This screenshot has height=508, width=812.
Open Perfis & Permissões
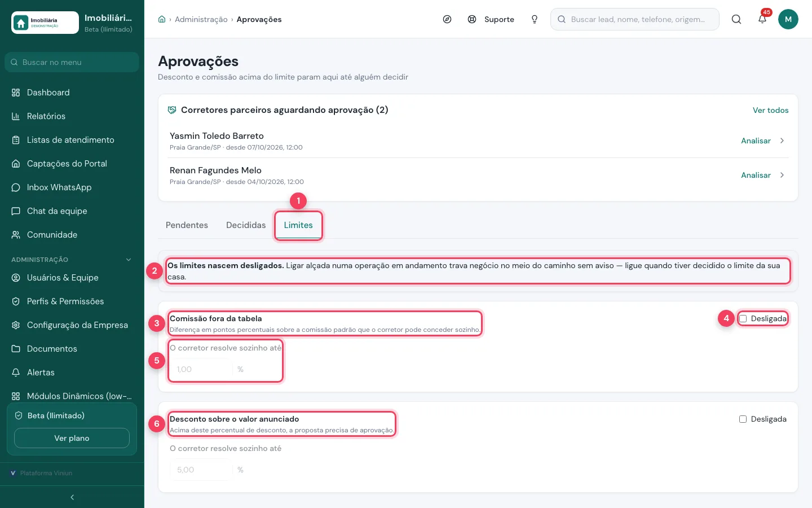(x=72, y=301)
